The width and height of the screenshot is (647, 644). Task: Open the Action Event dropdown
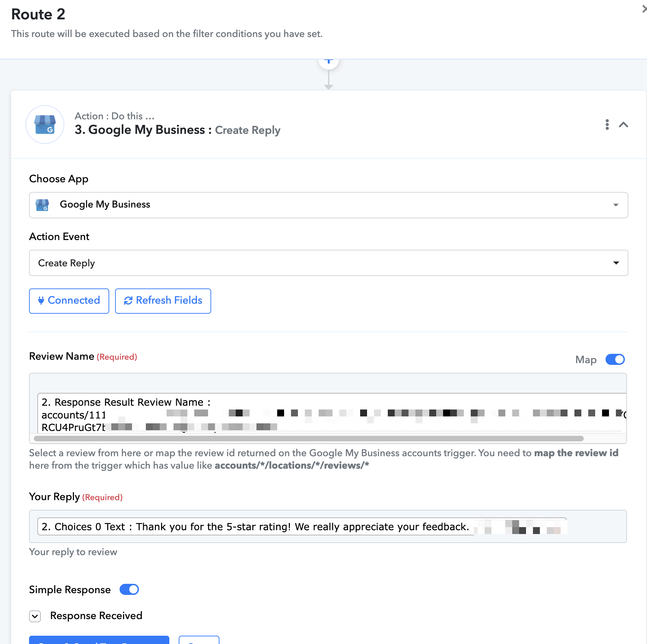tap(328, 263)
